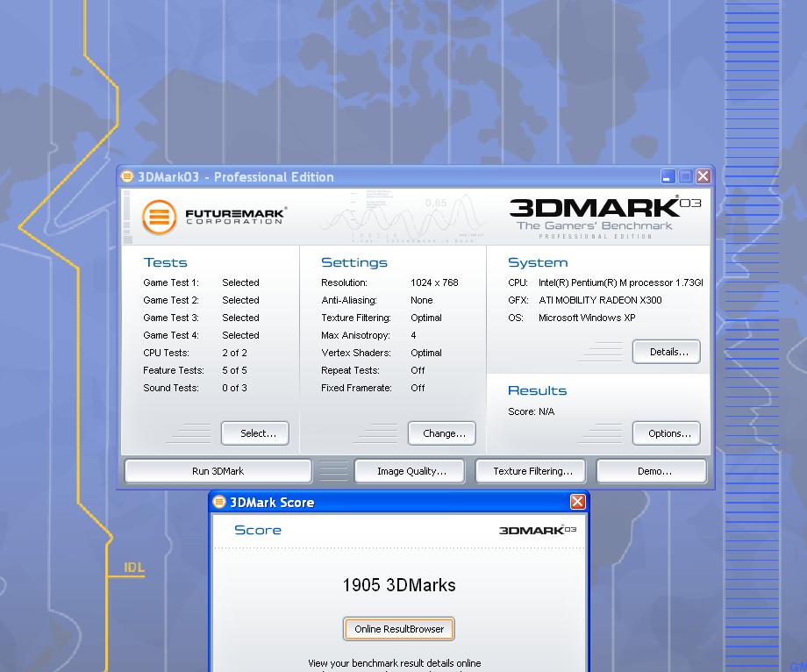
Task: Click the Score heading in the dialog
Action: point(258,530)
